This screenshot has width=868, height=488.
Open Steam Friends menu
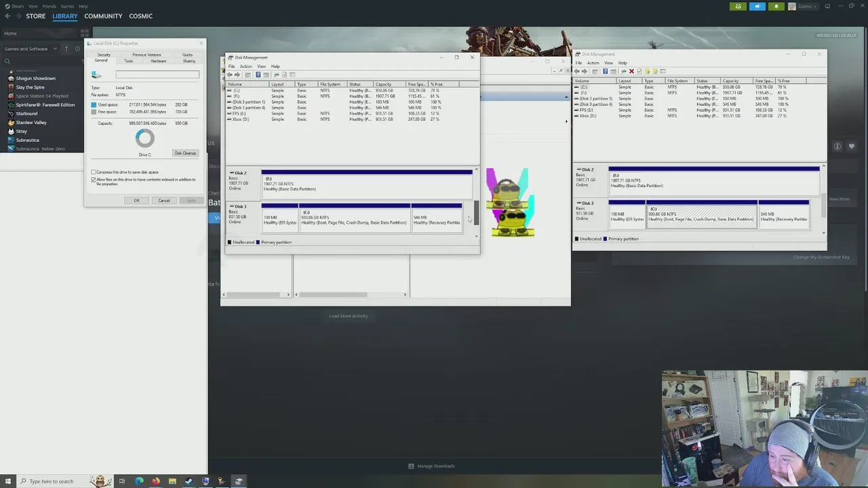[x=50, y=6]
